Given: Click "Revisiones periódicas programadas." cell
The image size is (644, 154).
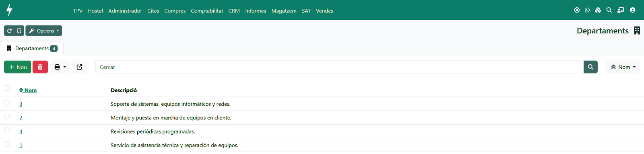Looking at the screenshot, I should coord(153,131).
